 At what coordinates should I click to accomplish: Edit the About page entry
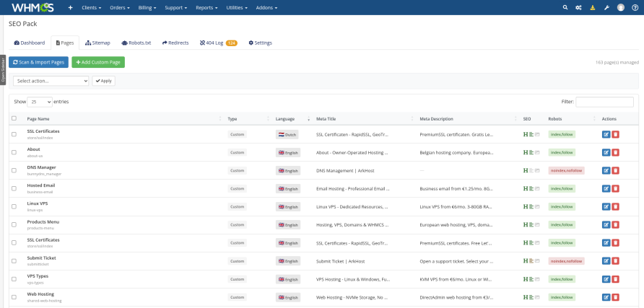point(606,153)
